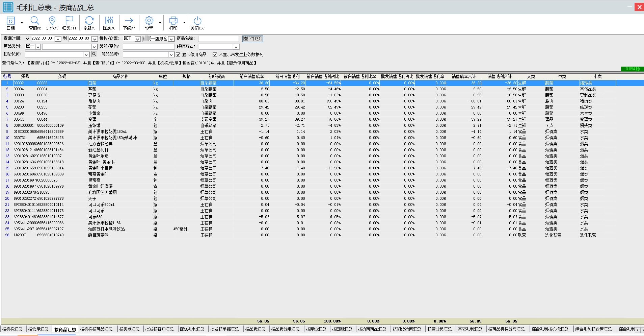
Task: Toggle the 不显示未发生业务数据列 checkbox
Action: 215,54
